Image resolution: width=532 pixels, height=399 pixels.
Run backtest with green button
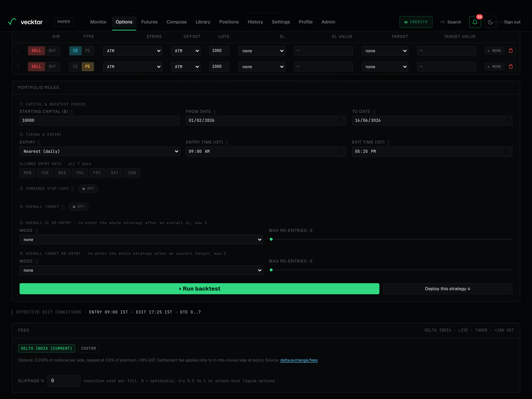199,289
